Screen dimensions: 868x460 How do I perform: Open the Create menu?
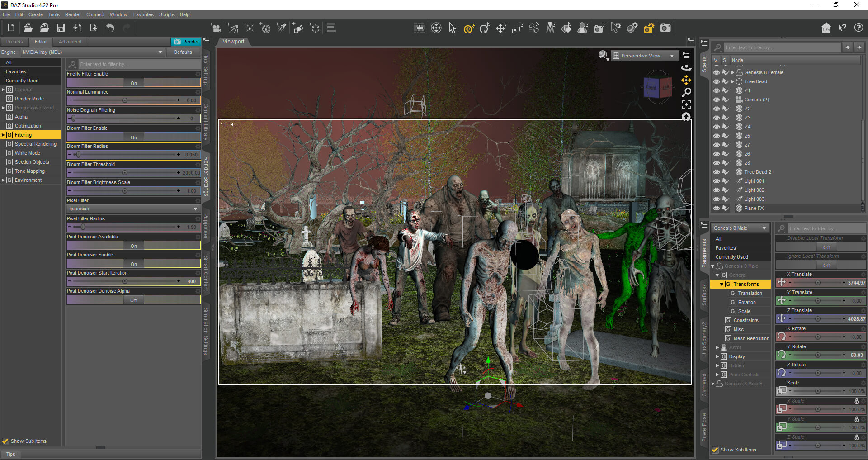(x=35, y=14)
